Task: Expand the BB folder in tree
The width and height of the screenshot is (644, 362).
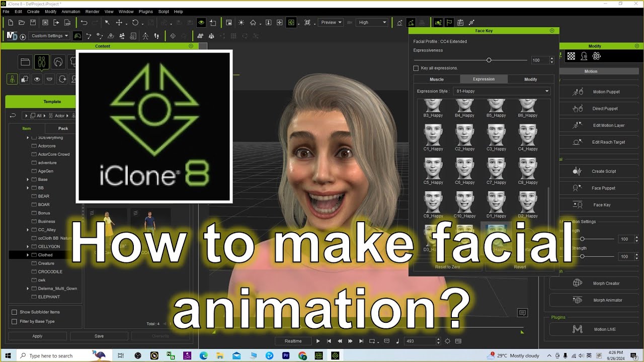Action: tap(28, 188)
